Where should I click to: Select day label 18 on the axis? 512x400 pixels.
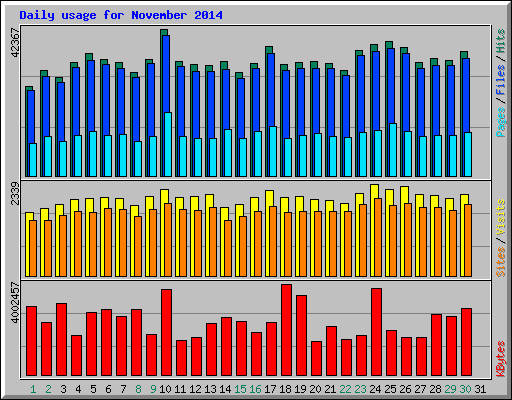[x=285, y=389]
